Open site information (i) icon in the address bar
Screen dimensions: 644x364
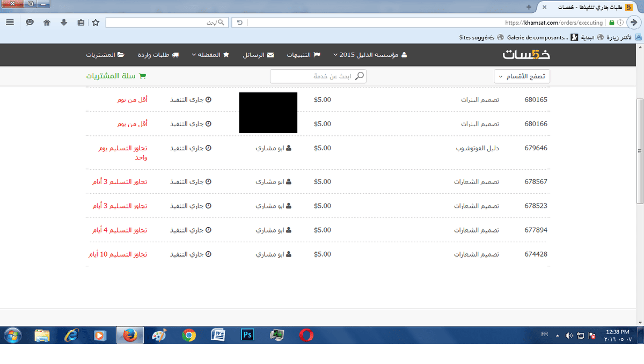[x=620, y=23]
